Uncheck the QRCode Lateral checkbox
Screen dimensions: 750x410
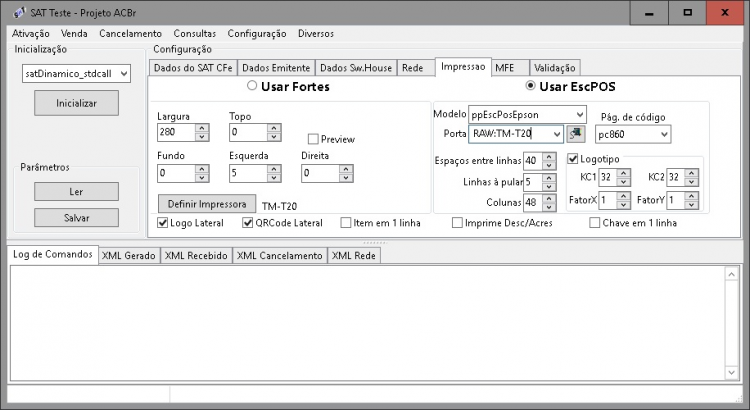(x=247, y=223)
